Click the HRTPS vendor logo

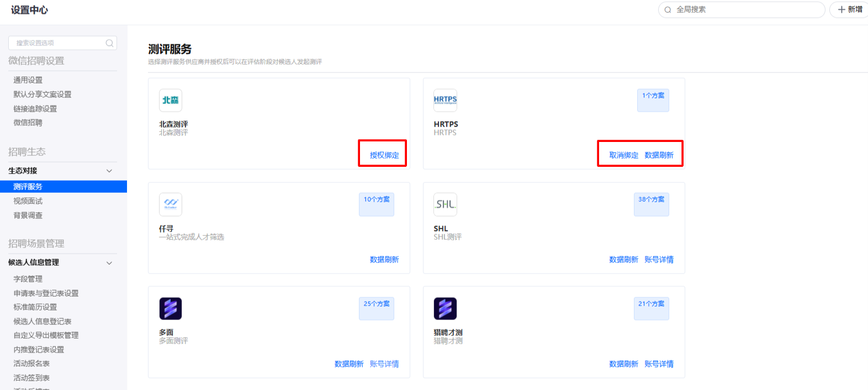tap(445, 101)
